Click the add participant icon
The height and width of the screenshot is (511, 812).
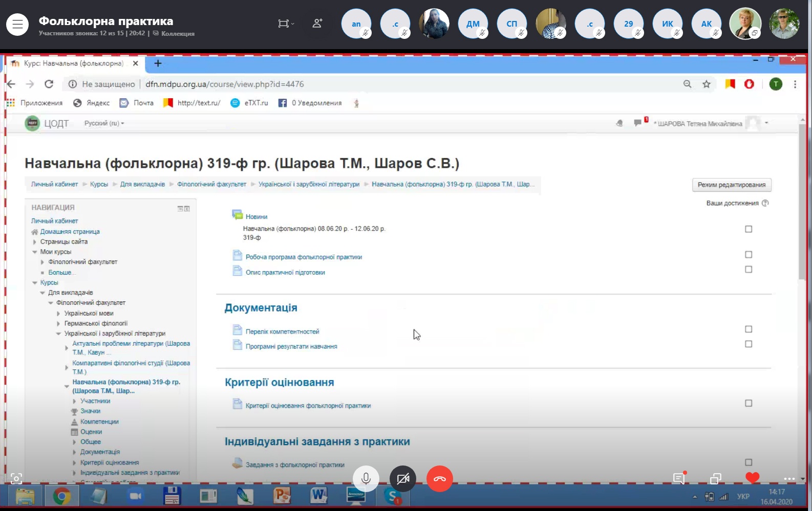click(x=317, y=24)
